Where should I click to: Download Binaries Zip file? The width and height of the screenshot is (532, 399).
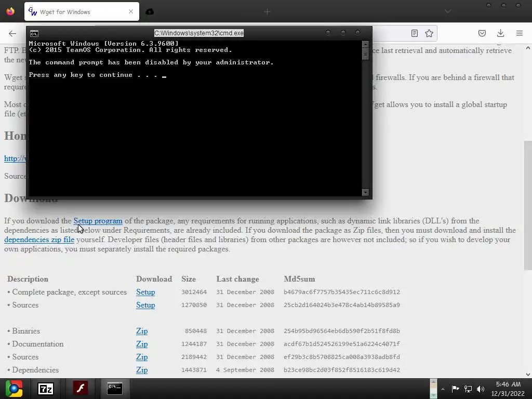[142, 331]
